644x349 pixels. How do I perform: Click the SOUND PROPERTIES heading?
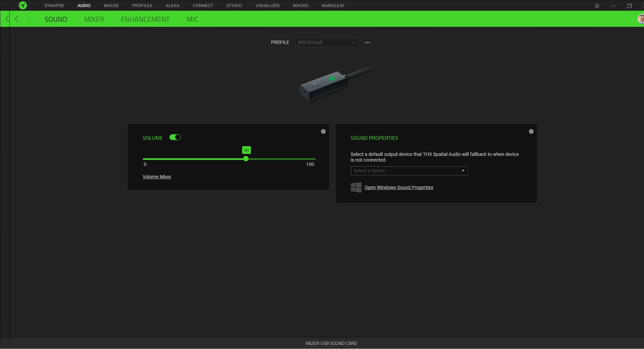coord(374,138)
